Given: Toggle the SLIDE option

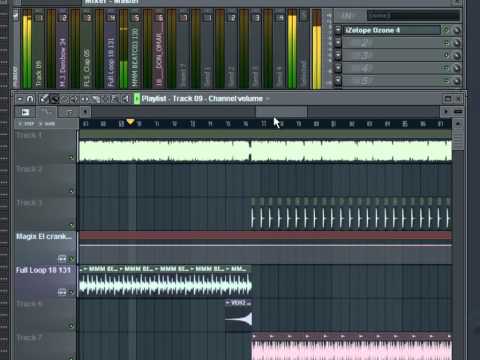Looking at the screenshot, I should click(x=47, y=124).
